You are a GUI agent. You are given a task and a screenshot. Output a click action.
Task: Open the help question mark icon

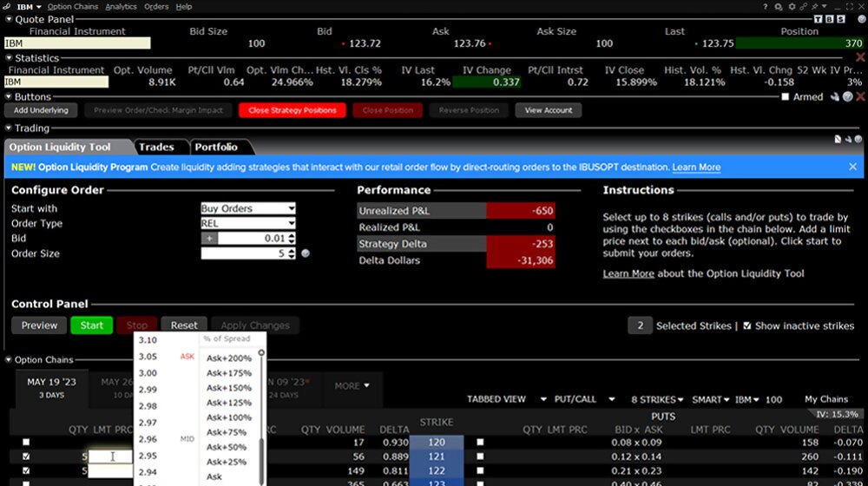765,7
